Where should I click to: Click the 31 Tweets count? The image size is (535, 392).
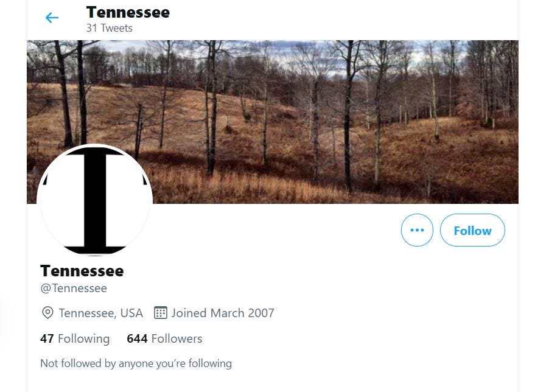[109, 28]
